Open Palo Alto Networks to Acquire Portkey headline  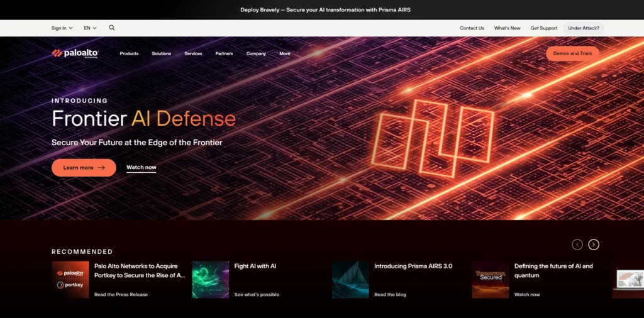pyautogui.click(x=140, y=271)
